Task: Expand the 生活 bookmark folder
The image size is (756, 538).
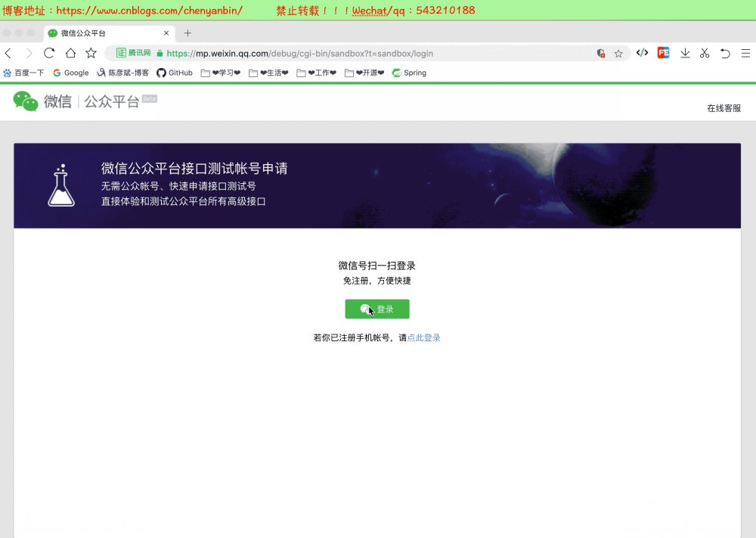Action: click(268, 73)
